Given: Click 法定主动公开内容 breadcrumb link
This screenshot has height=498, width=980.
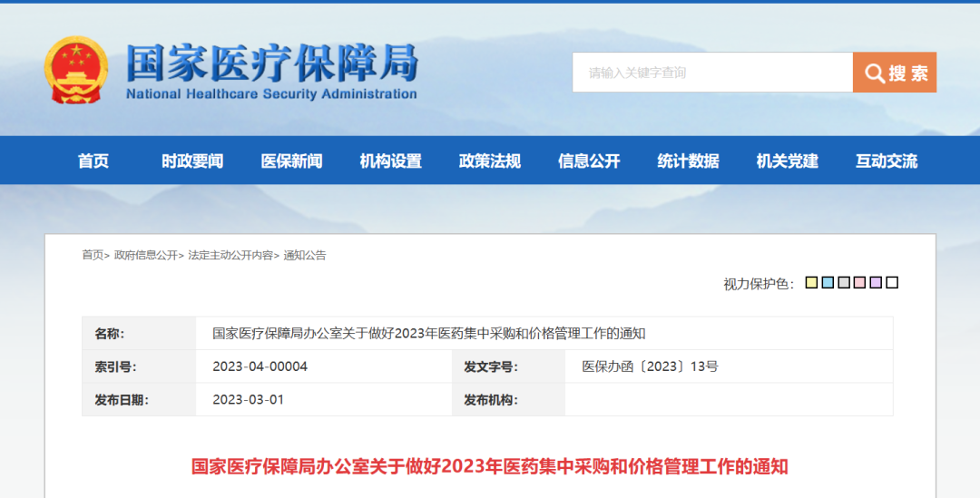Looking at the screenshot, I should tap(230, 256).
